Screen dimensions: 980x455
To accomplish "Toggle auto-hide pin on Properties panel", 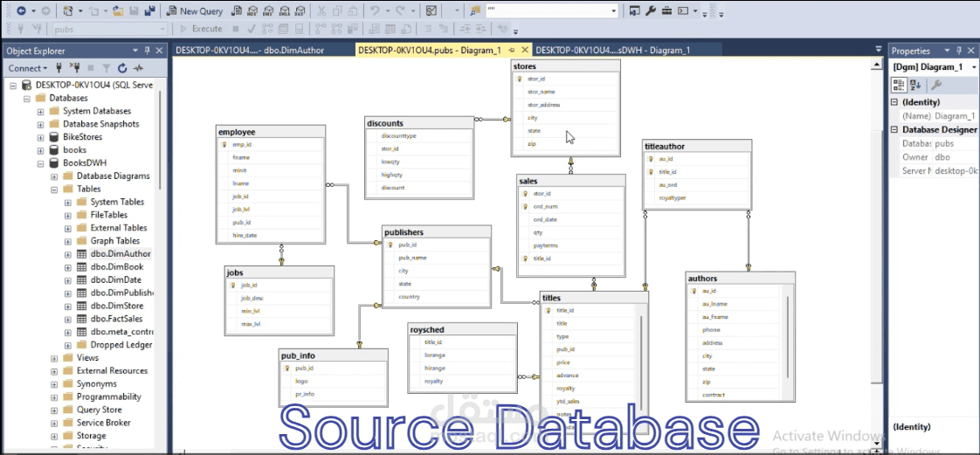I will click(x=958, y=51).
